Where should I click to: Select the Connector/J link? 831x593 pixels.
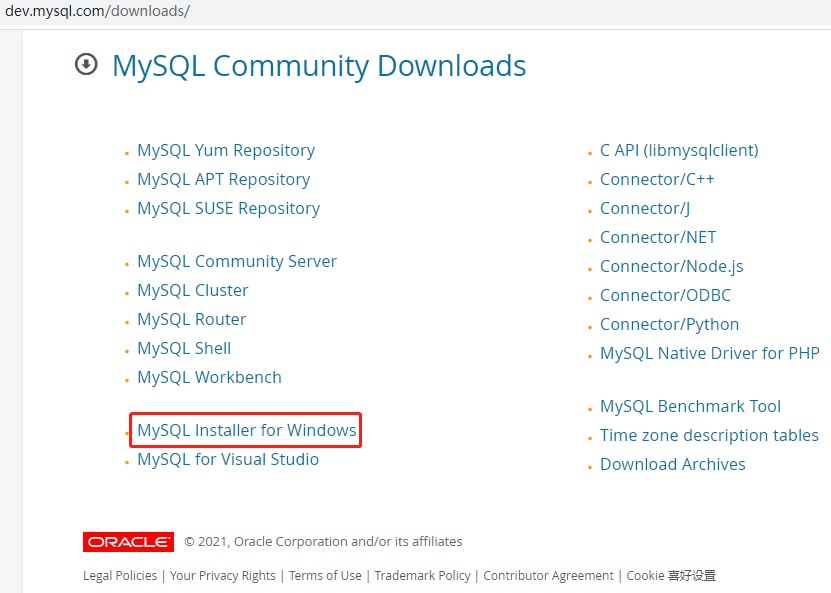(645, 208)
